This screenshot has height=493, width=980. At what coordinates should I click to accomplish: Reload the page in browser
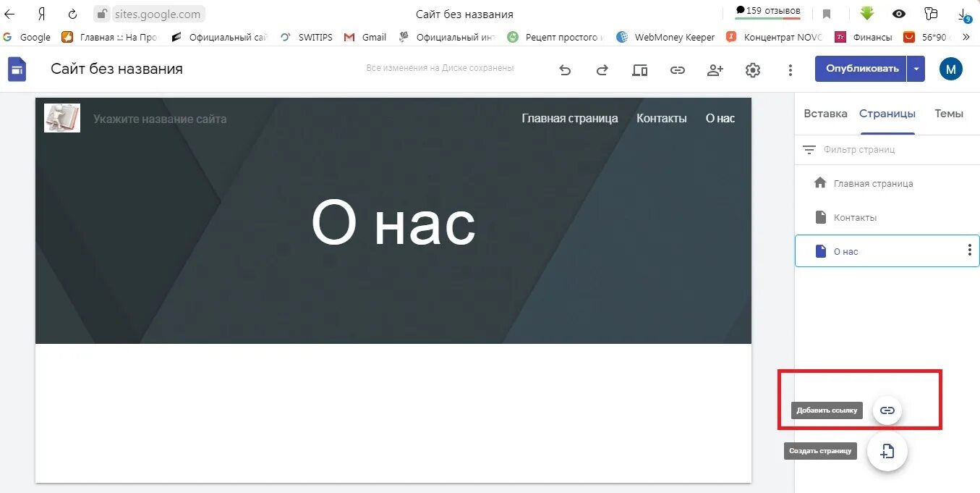tap(72, 14)
